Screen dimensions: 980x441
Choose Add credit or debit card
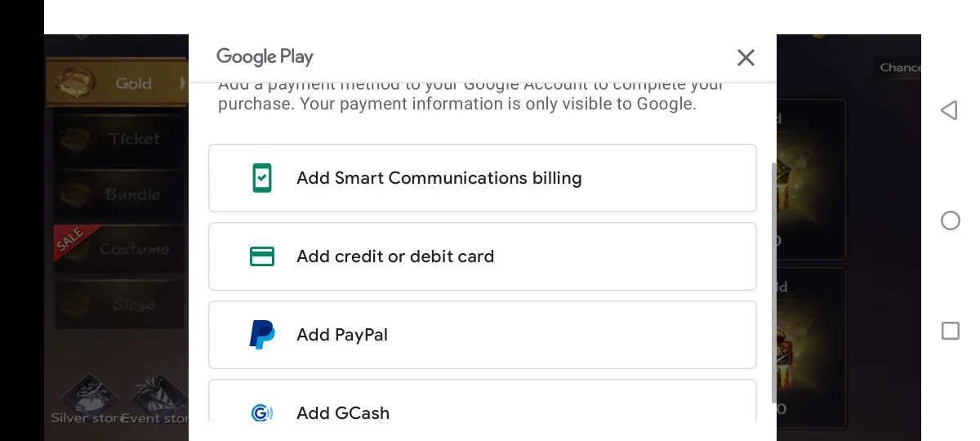[483, 256]
